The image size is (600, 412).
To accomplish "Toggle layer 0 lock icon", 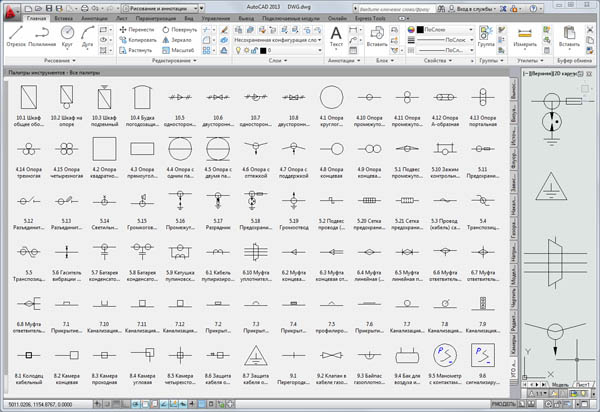I will [254, 50].
